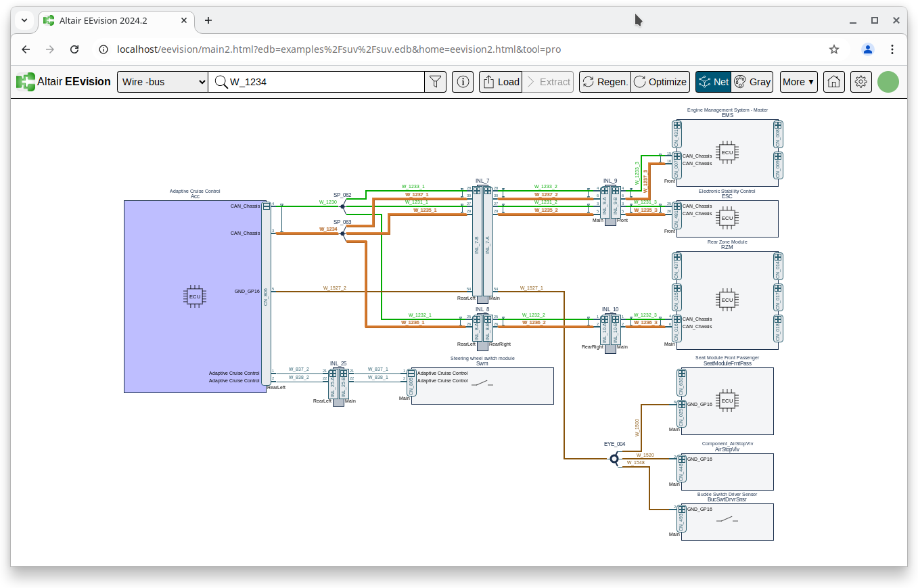Bookmark this page with star icon
This screenshot has width=918, height=588.
(x=834, y=49)
